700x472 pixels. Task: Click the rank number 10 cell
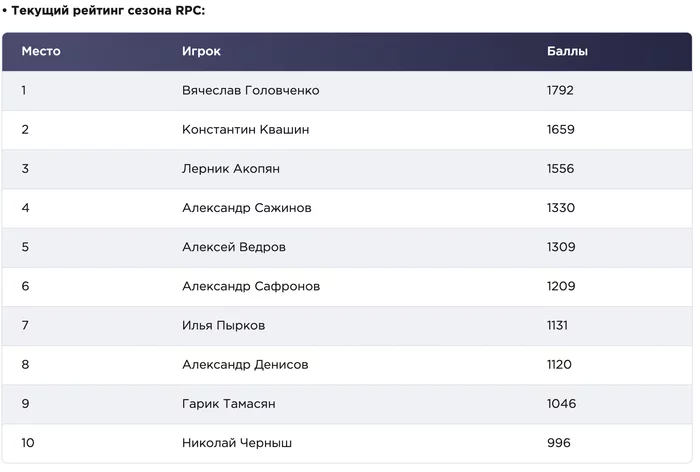(x=28, y=443)
